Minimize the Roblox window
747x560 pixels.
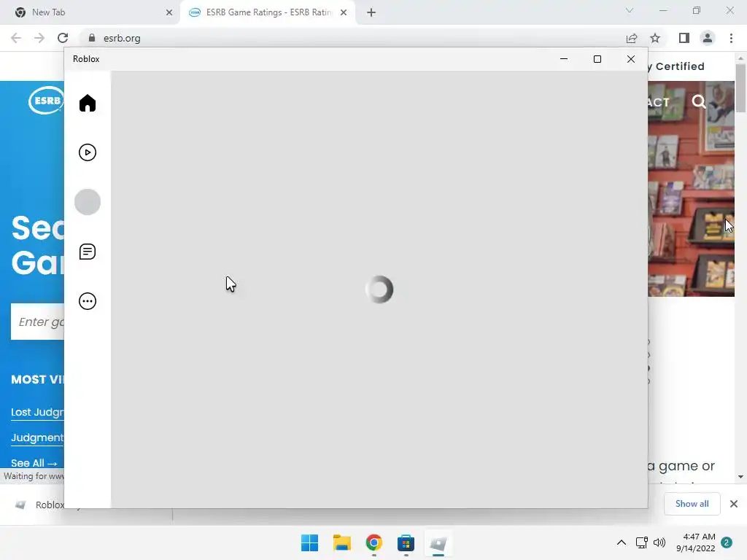(x=564, y=59)
